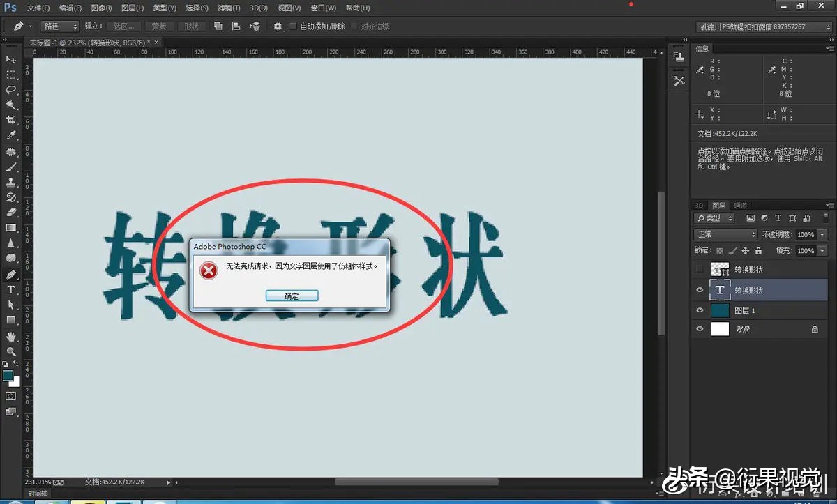Image resolution: width=837 pixels, height=504 pixels.
Task: Select the Lasso tool
Action: 10,90
